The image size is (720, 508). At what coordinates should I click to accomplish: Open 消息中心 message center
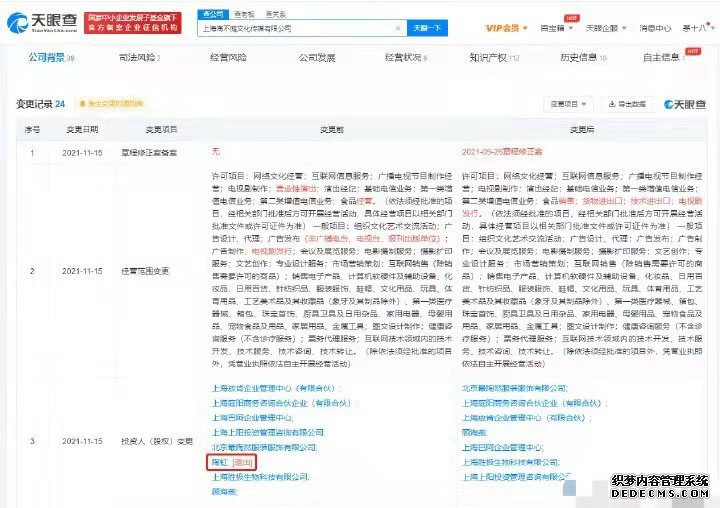[655, 28]
